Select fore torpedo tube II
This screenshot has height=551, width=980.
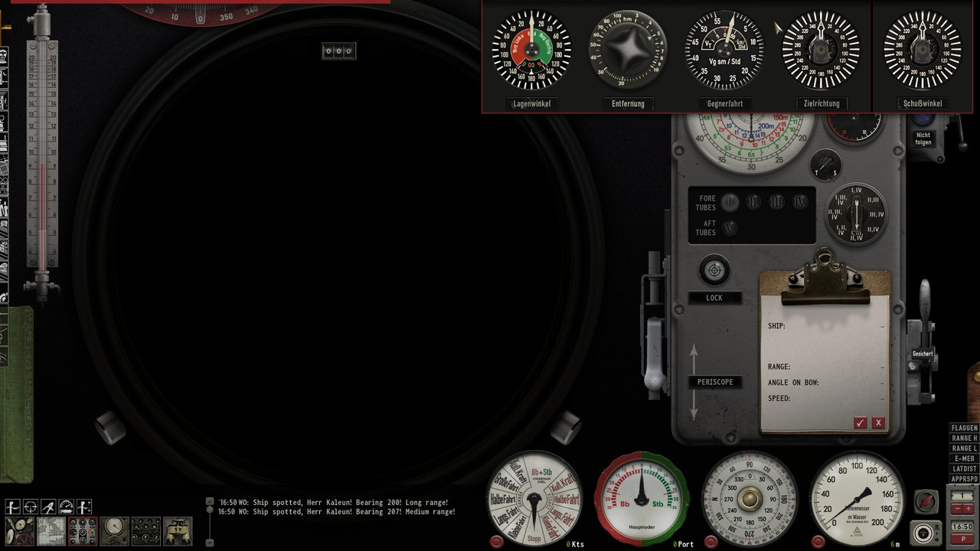754,202
